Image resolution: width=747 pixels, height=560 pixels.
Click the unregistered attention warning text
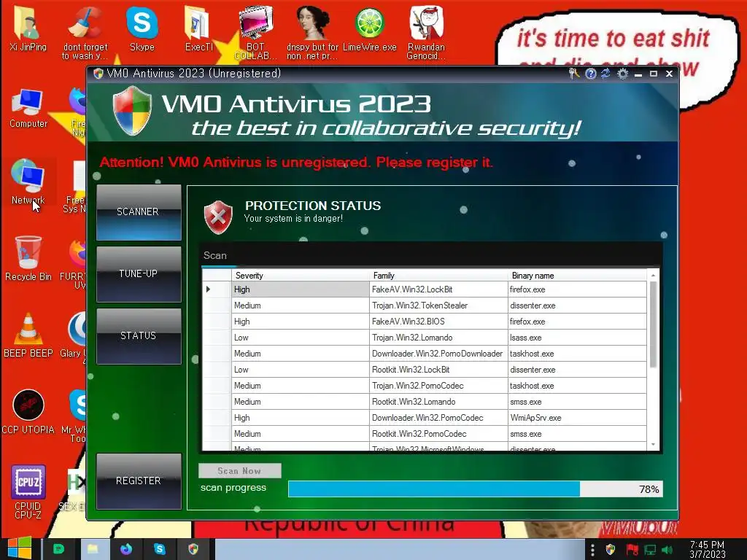[296, 163]
